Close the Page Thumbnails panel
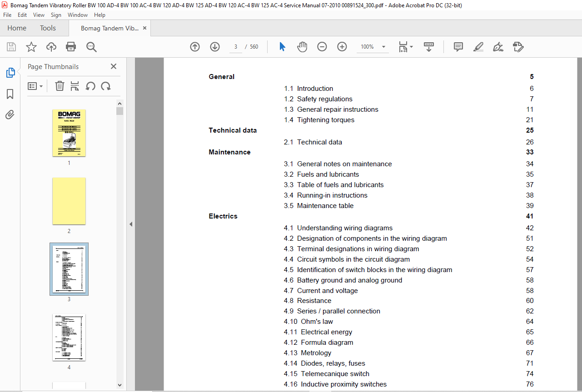 (x=114, y=66)
